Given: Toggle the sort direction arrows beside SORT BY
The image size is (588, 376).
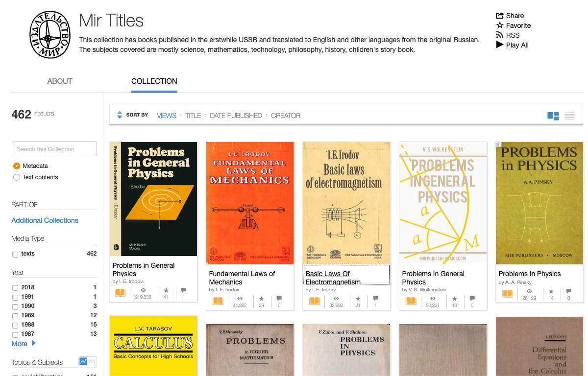Looking at the screenshot, I should point(120,115).
